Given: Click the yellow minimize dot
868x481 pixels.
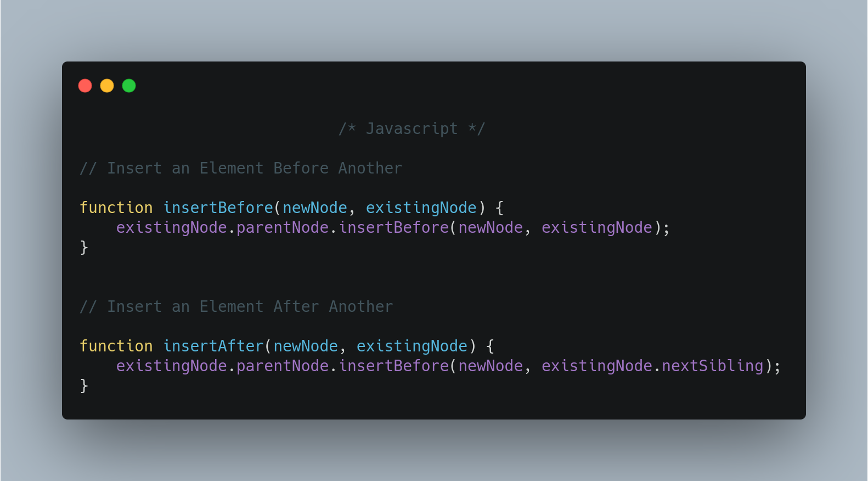Looking at the screenshot, I should [x=107, y=86].
